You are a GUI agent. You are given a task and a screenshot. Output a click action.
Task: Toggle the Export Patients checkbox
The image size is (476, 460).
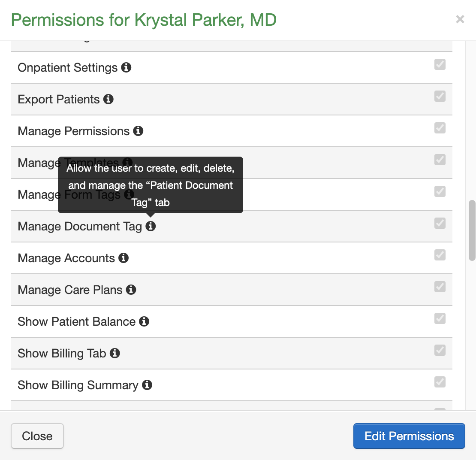440,96
